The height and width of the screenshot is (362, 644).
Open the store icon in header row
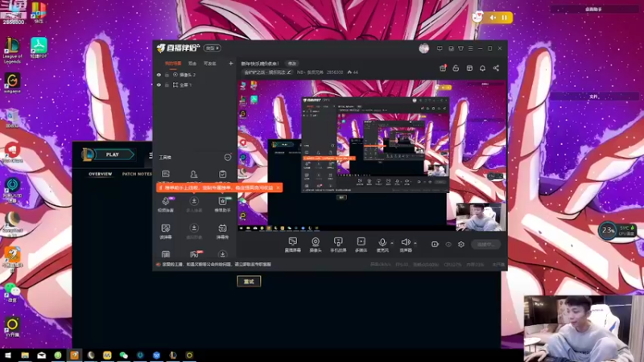[x=469, y=68]
